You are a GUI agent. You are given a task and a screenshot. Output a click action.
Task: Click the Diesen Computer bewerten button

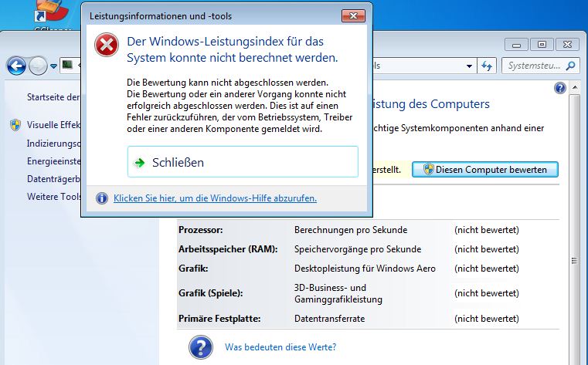tap(485, 170)
